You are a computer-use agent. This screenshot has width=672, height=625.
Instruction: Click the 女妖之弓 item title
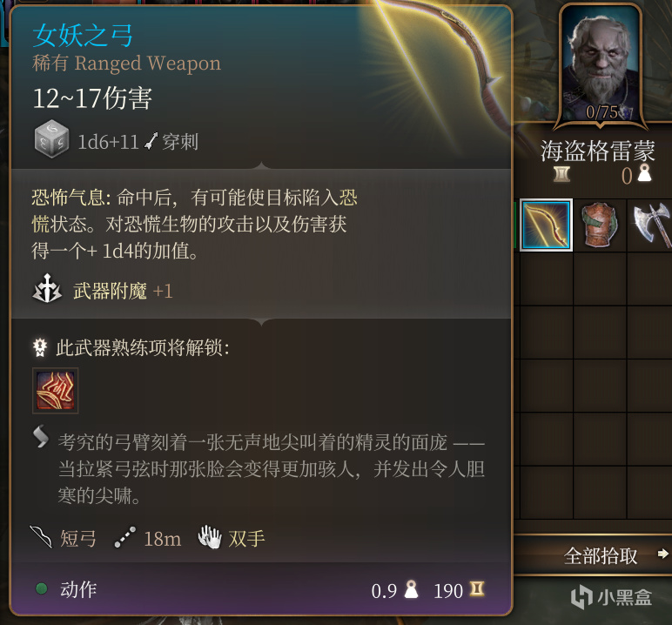[83, 35]
